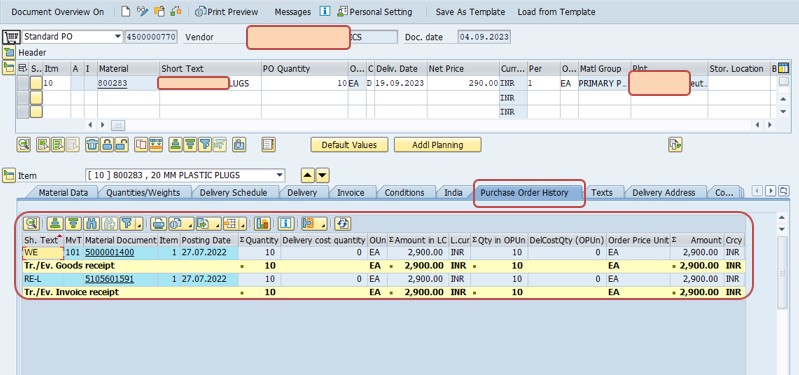Click the Document Overview On button
799x375 pixels.
tap(58, 12)
